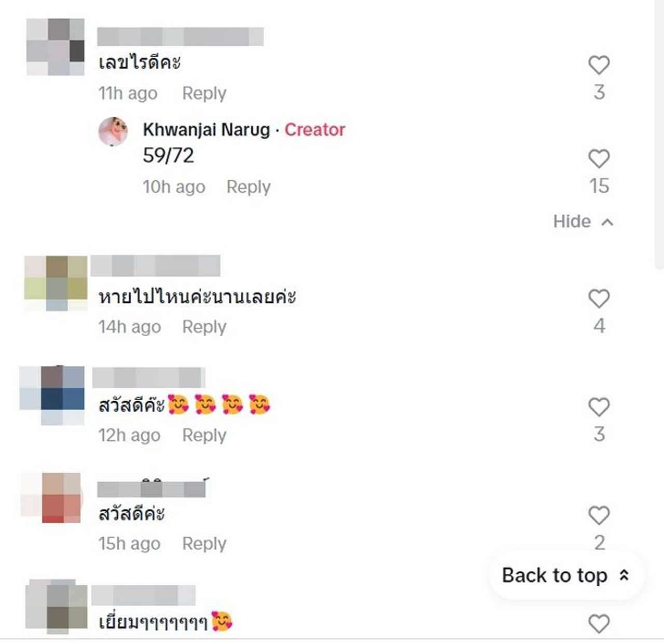Reply to the 14h ago comment

[x=204, y=327]
